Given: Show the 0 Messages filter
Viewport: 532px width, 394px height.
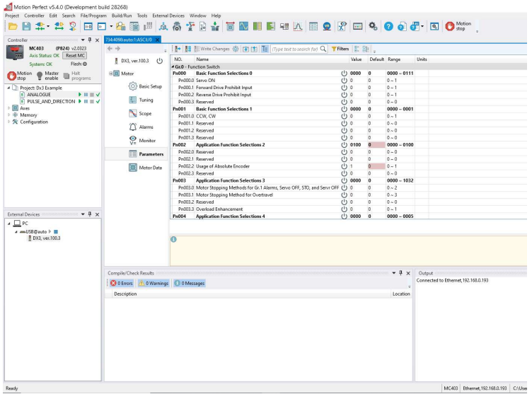Looking at the screenshot, I should (x=190, y=283).
